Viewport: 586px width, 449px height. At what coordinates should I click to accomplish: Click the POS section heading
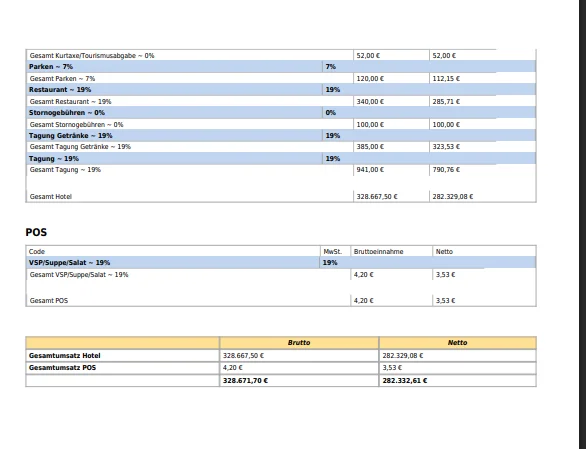click(x=36, y=232)
